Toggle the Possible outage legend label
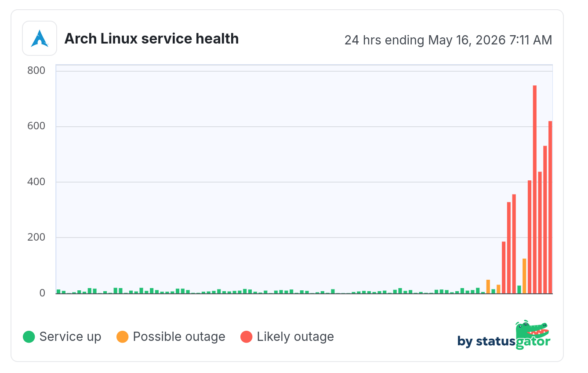This screenshot has width=588, height=373. pyautogui.click(x=179, y=337)
